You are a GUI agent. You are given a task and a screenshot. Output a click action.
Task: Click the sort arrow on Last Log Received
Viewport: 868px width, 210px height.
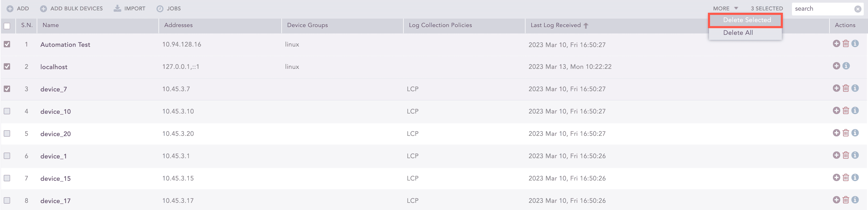click(x=586, y=25)
